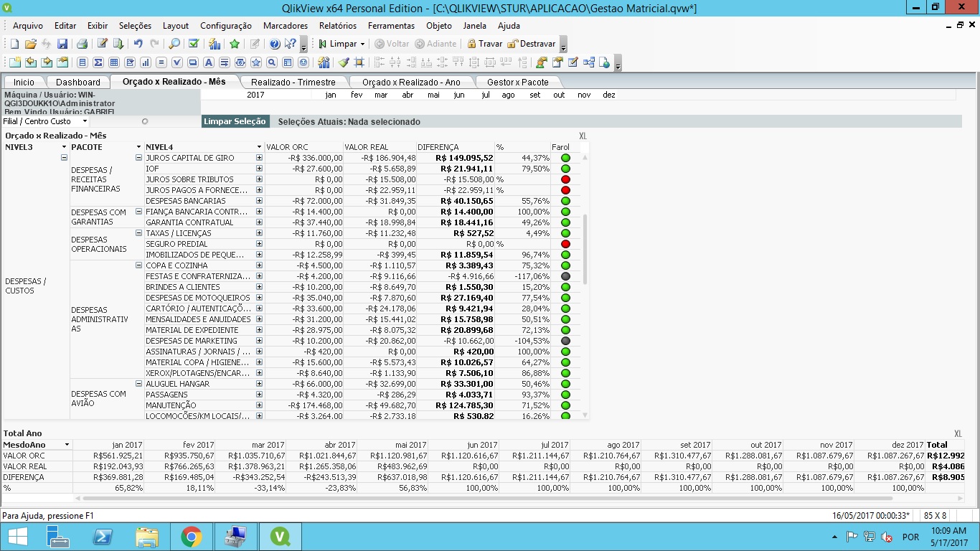Click the Reload script icon
Viewport: 980px width, 551px height.
coord(118,44)
